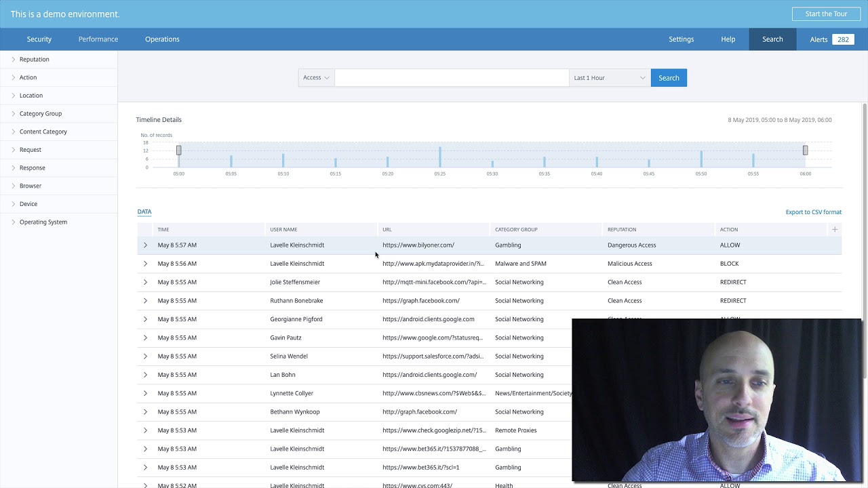Open the Performance menu

click(x=98, y=39)
